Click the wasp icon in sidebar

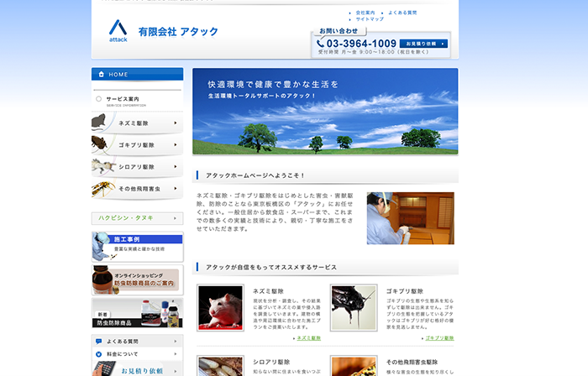(102, 188)
